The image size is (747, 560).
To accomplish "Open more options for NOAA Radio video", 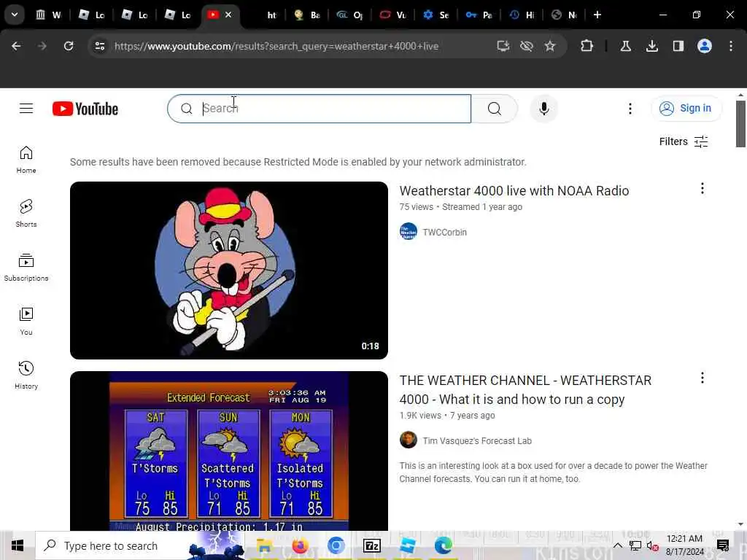I will [703, 189].
